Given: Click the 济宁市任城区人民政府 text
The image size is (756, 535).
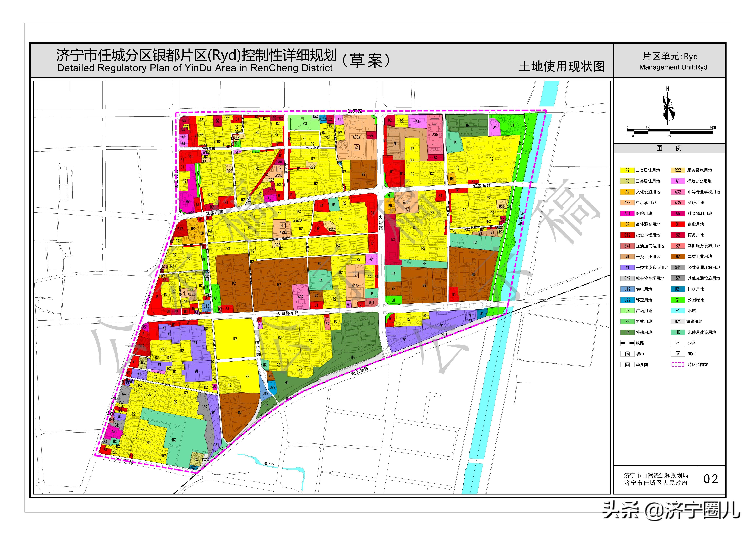Looking at the screenshot, I should (x=656, y=483).
